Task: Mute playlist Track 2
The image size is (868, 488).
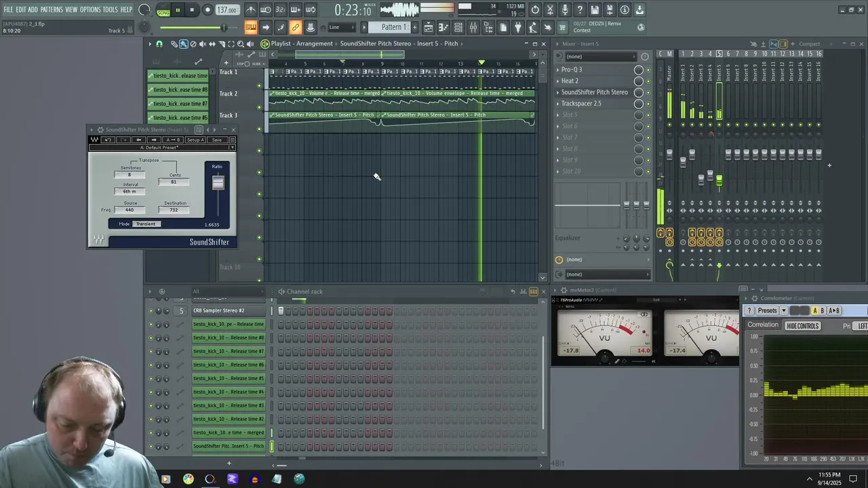Action: pos(259,108)
